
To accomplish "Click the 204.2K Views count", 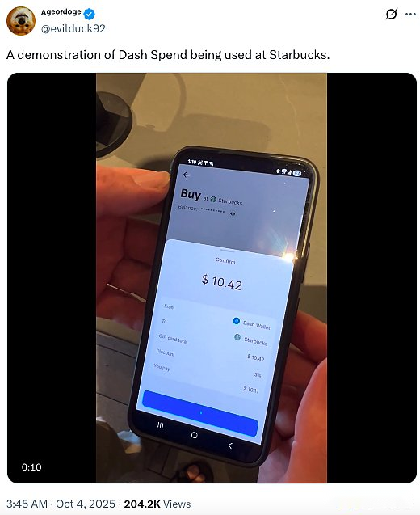I will click(157, 504).
